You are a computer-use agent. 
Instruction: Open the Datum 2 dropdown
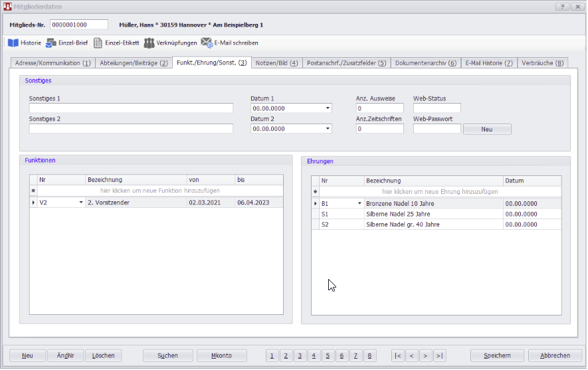[328, 129]
